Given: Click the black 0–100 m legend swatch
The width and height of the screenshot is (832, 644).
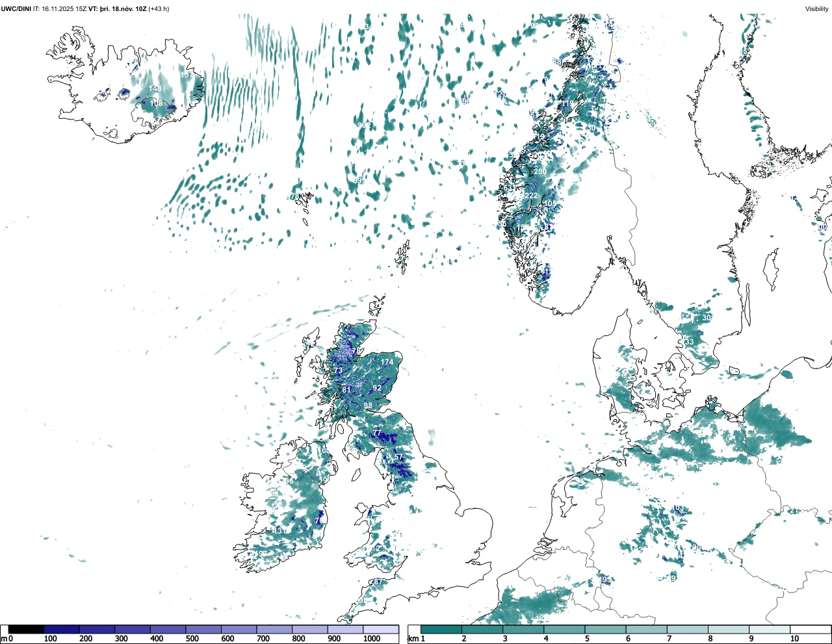Looking at the screenshot, I should click(x=27, y=629).
